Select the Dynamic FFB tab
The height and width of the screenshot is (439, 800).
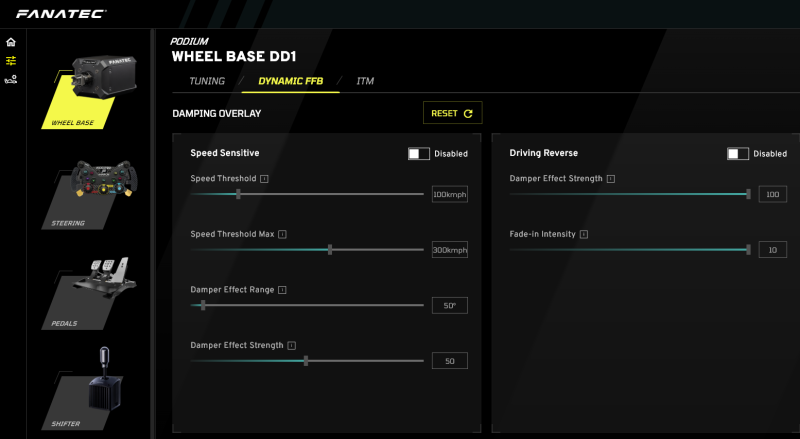point(290,81)
